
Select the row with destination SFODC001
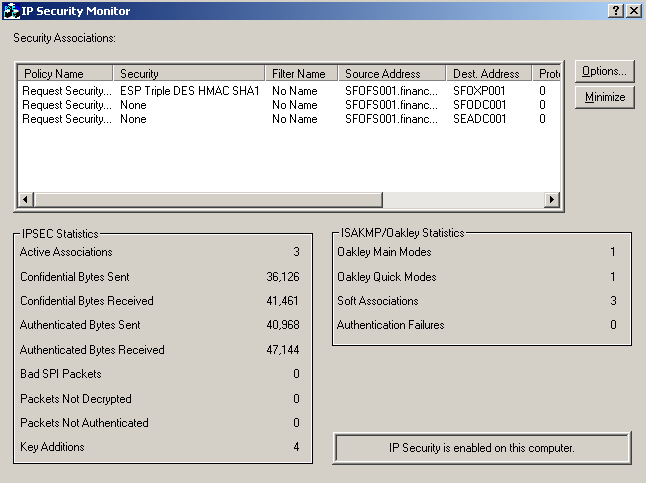coord(479,105)
